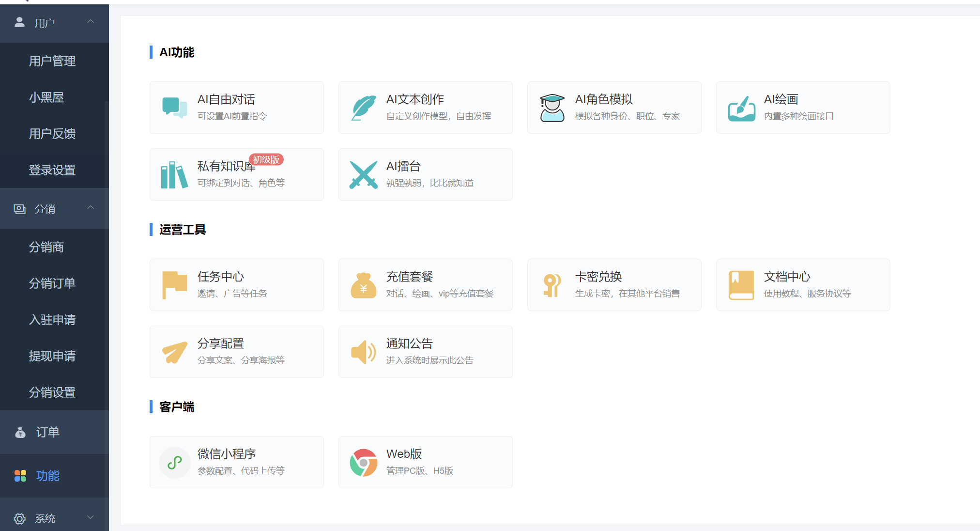The image size is (980, 531).
Task: Click the megaphone icon for 通知公告
Action: [x=363, y=352]
